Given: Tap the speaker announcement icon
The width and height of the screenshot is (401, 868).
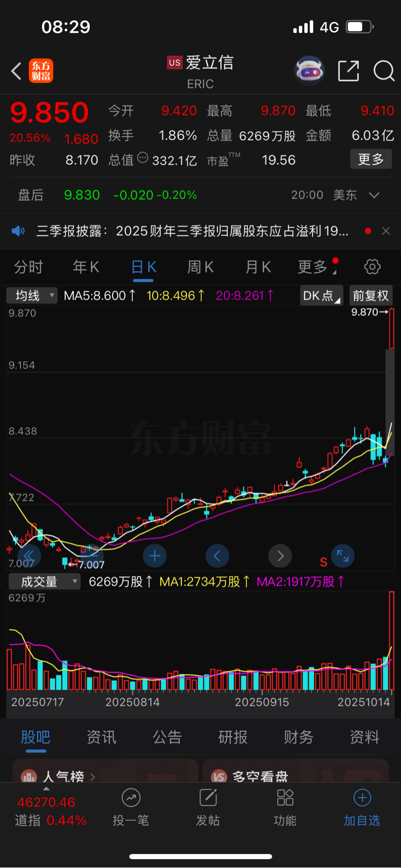Looking at the screenshot, I should 18,231.
